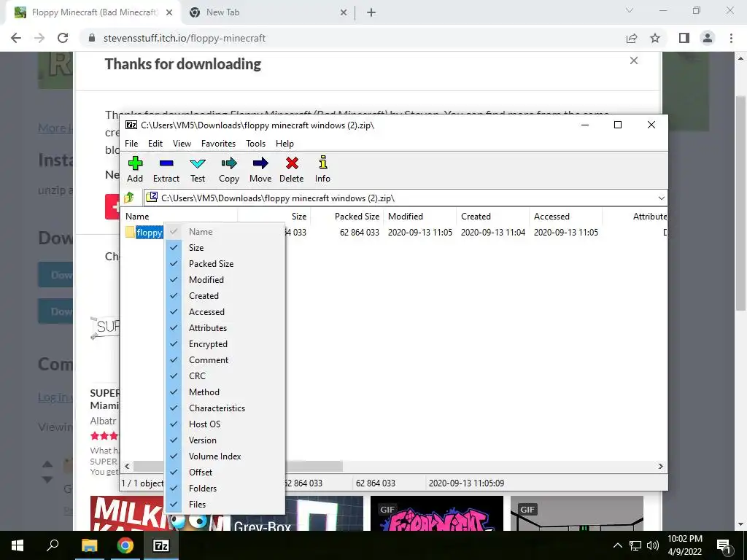Open the volume control in tray

(653, 545)
